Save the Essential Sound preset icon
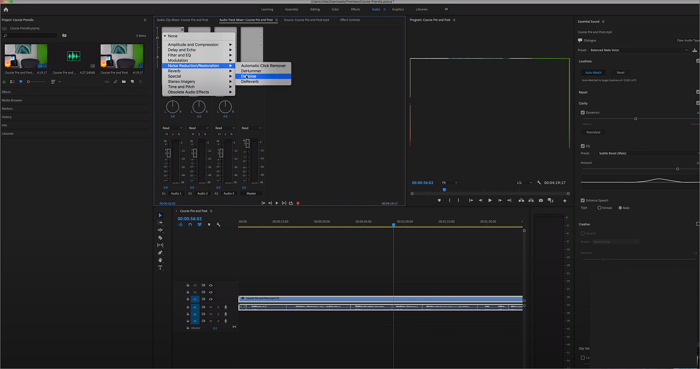This screenshot has height=369, width=700. (694, 50)
